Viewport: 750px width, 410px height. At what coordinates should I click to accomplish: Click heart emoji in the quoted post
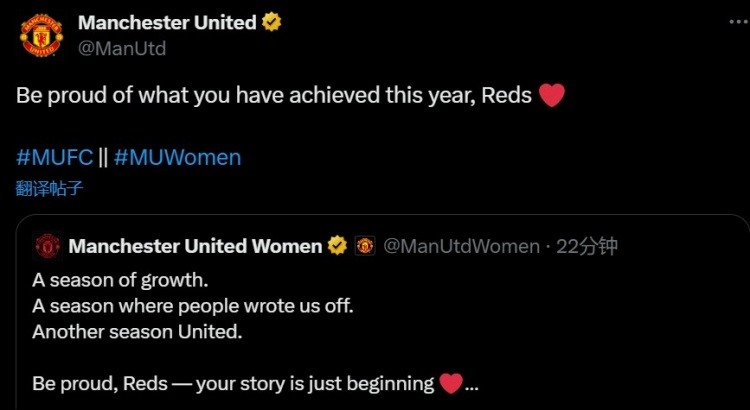(x=451, y=383)
